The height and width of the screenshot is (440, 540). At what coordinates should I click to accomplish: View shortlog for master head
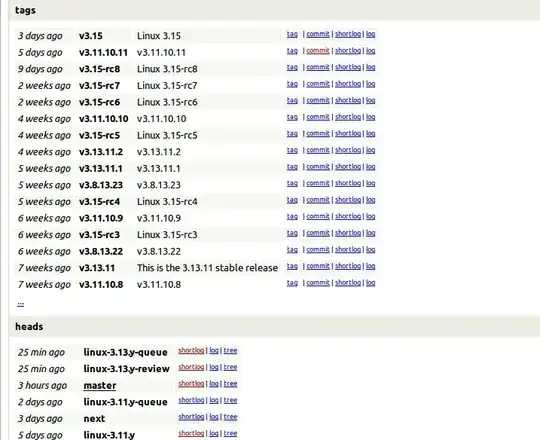pyautogui.click(x=191, y=384)
